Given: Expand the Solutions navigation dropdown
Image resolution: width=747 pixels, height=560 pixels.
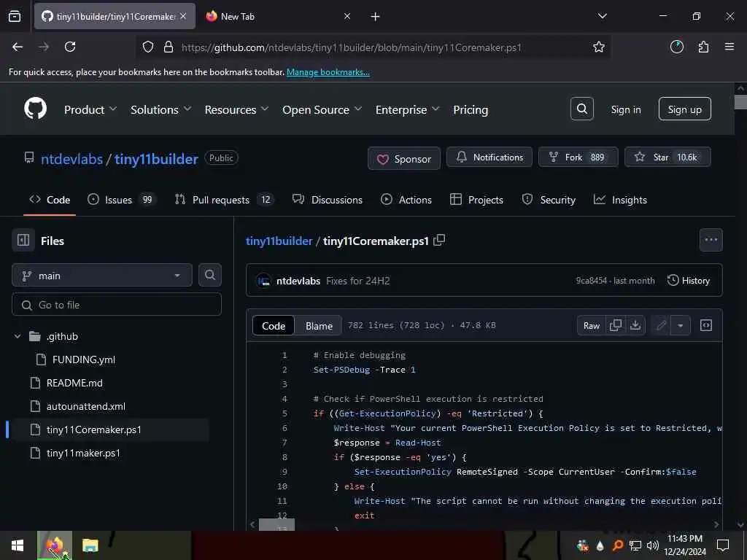Looking at the screenshot, I should pyautogui.click(x=161, y=109).
